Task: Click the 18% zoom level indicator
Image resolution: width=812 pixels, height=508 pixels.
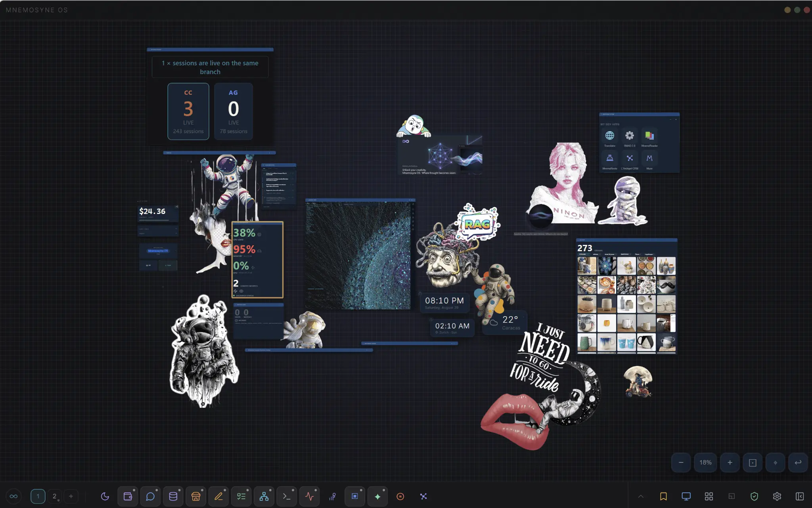Action: point(705,462)
